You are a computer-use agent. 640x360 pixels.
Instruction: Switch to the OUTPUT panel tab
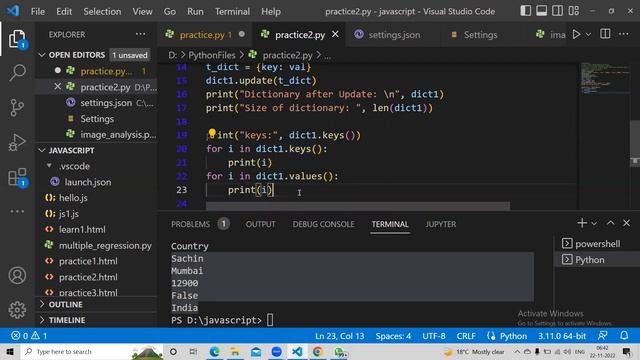[x=260, y=224]
